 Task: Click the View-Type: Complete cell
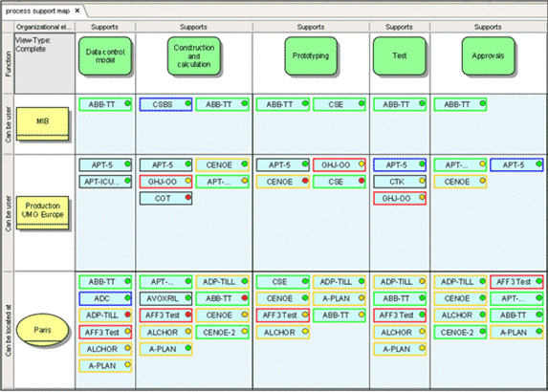point(44,63)
